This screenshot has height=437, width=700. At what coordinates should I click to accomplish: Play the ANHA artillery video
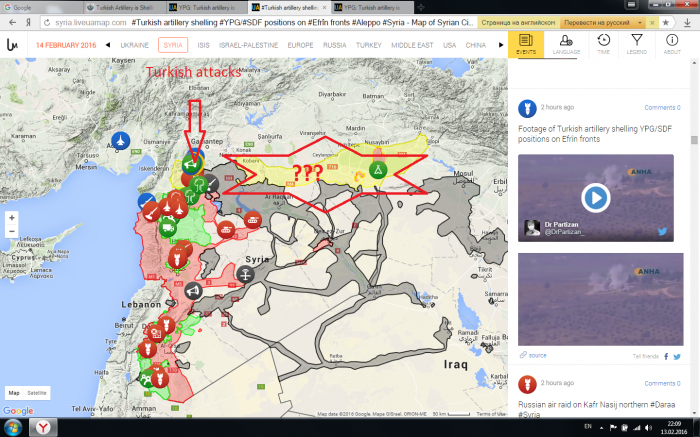point(596,197)
